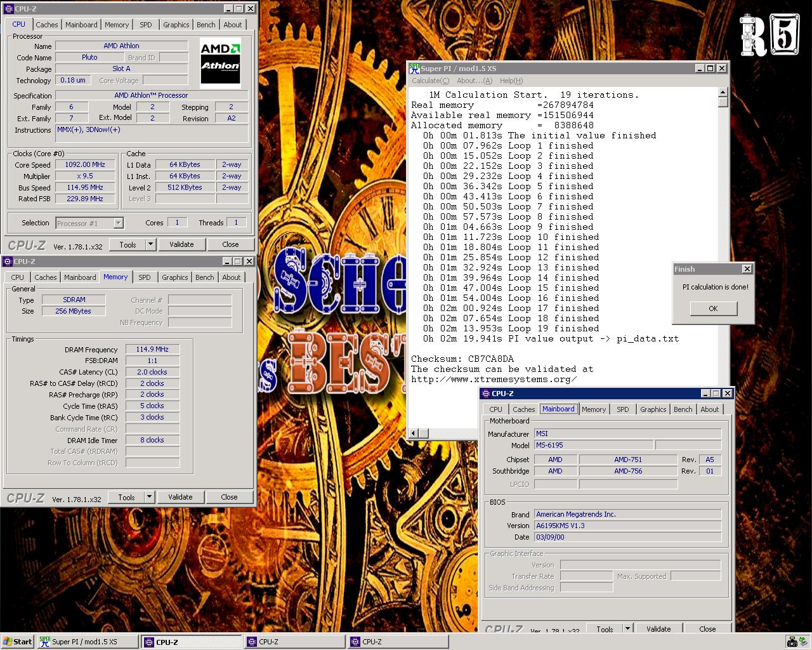
Task: Open the Processor #1 selection dropdown
Action: [118, 223]
